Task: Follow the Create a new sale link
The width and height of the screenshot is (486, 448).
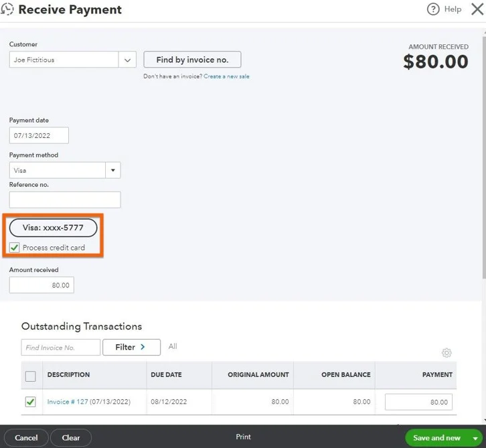Action: (x=226, y=76)
